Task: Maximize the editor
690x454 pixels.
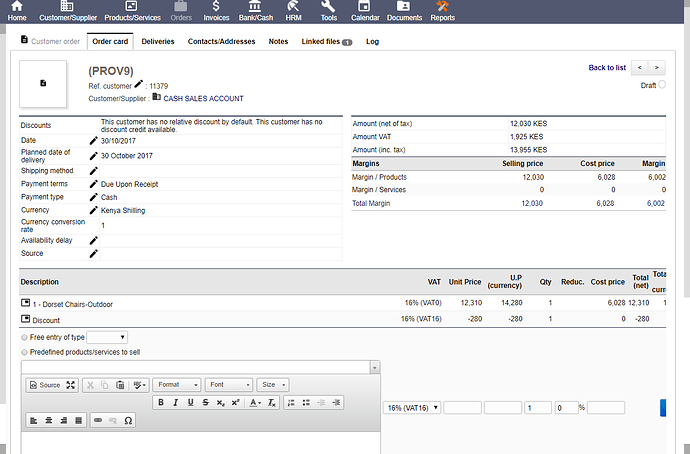Action: [70, 385]
